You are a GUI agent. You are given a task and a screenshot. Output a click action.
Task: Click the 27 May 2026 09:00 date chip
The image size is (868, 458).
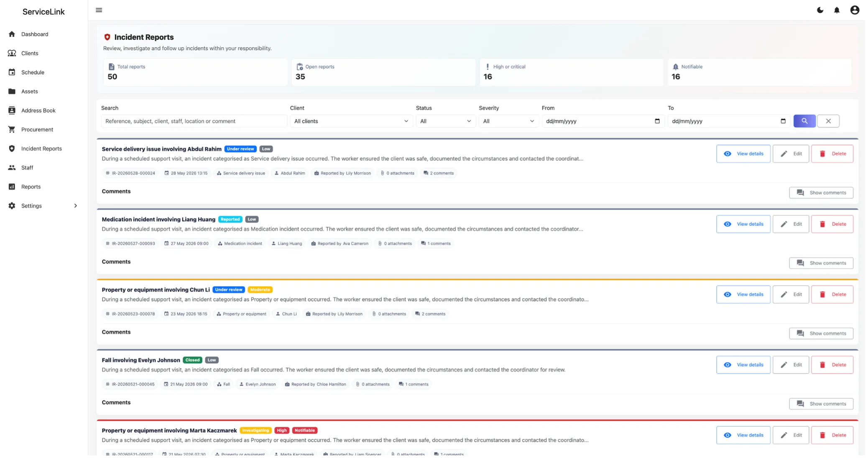pos(186,243)
